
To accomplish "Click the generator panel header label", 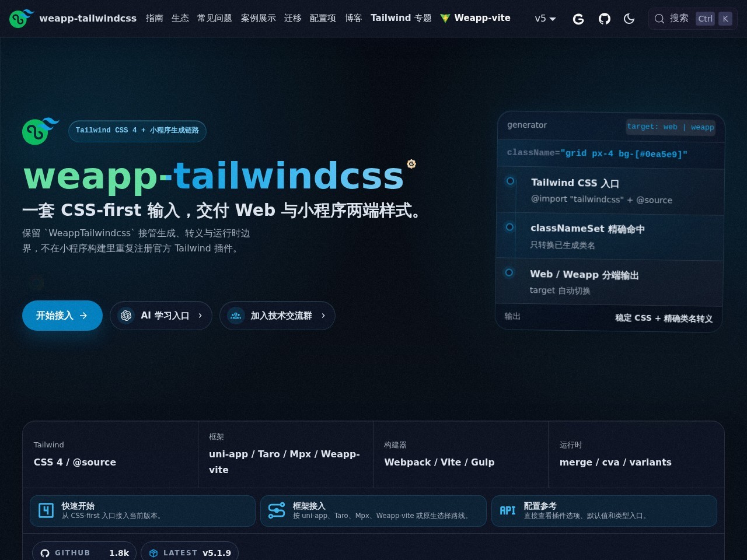I will tap(527, 125).
